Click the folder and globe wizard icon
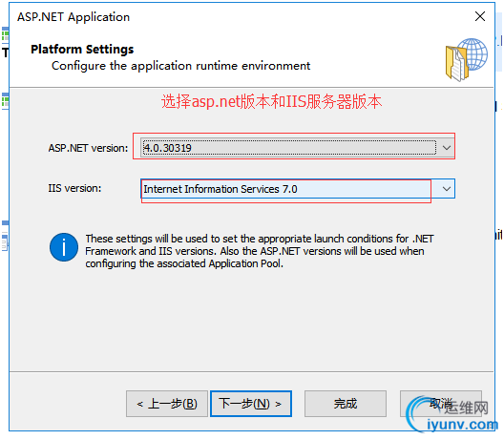Screen dimensions: 504x440 point(466,59)
